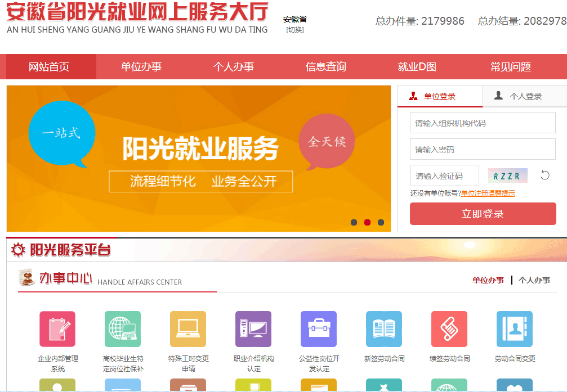Click 高校毕业生特定岗位社保补 globe icon
Image resolution: width=567 pixels, height=392 pixels.
click(x=122, y=329)
